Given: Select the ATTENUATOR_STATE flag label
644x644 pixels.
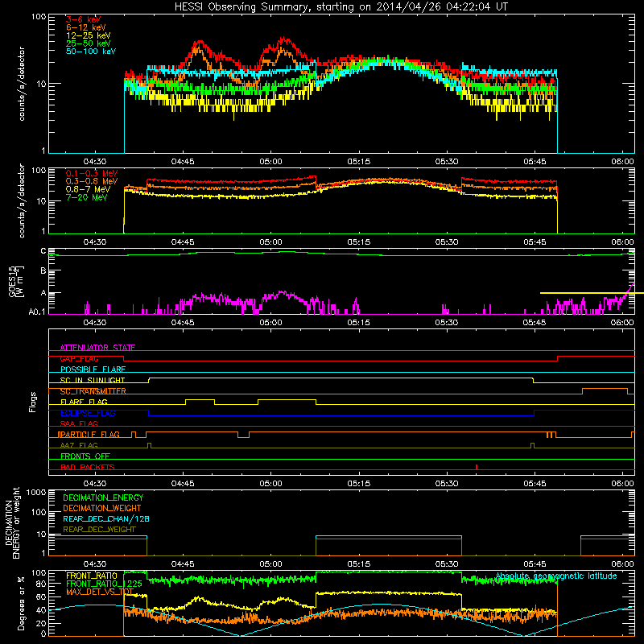Looking at the screenshot, I should pyautogui.click(x=97, y=348).
